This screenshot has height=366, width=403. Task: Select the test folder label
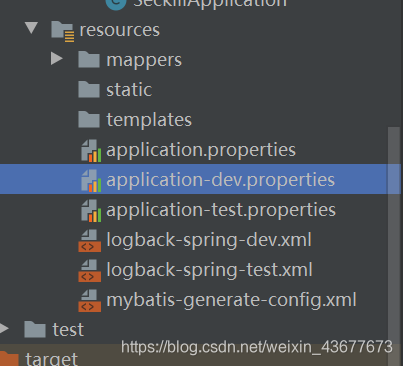pos(68,330)
